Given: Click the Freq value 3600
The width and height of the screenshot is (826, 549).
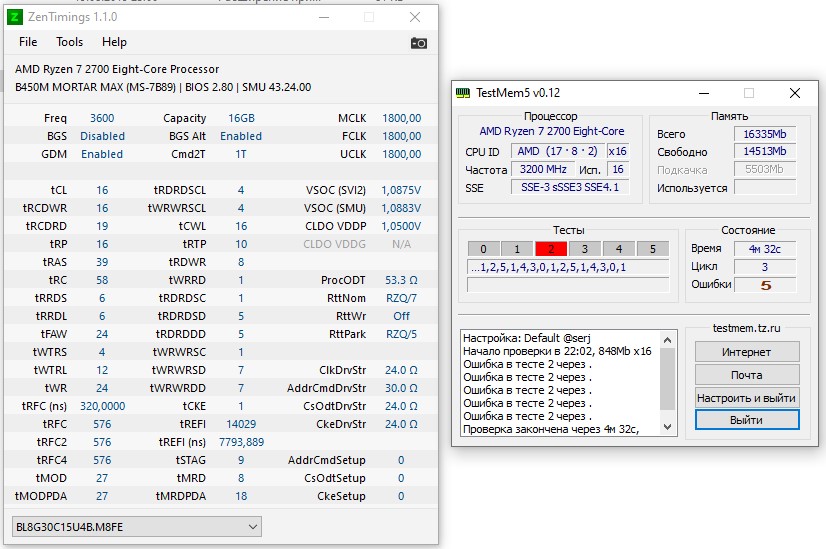Looking at the screenshot, I should (x=102, y=118).
